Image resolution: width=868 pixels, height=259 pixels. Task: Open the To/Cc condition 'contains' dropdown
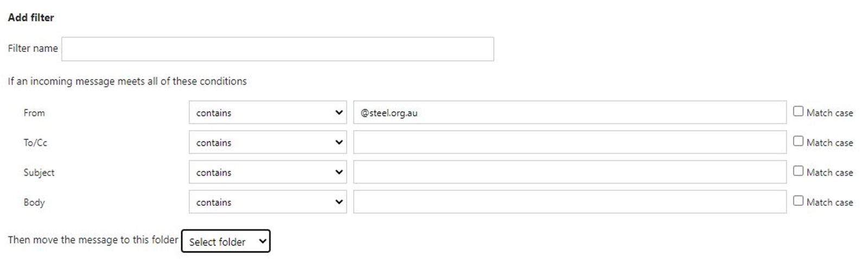[268, 143]
